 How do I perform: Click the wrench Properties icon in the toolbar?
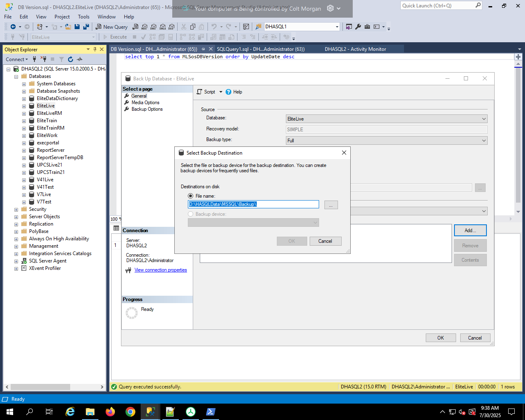(x=358, y=27)
